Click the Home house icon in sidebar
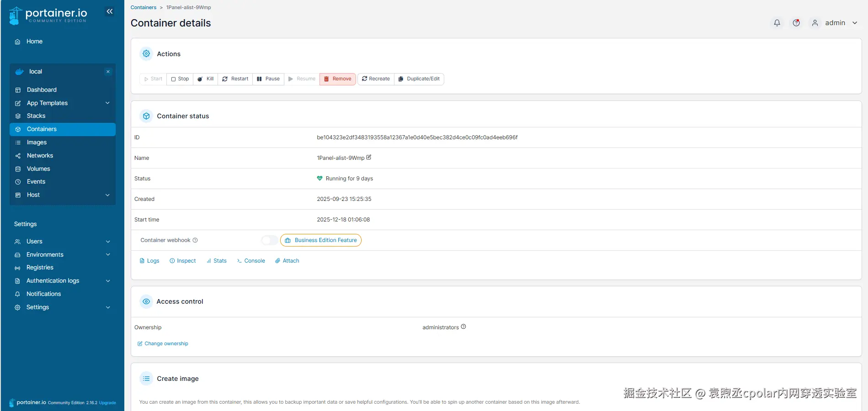The height and width of the screenshot is (411, 868). pos(17,42)
